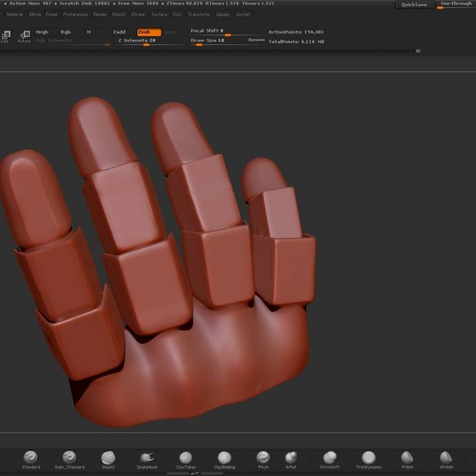Activate the ClayBuildup brush
The width and height of the screenshot is (476, 476).
[224, 457]
